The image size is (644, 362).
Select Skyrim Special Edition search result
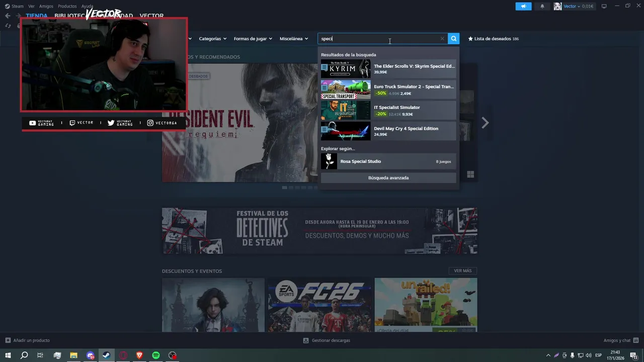click(x=388, y=69)
